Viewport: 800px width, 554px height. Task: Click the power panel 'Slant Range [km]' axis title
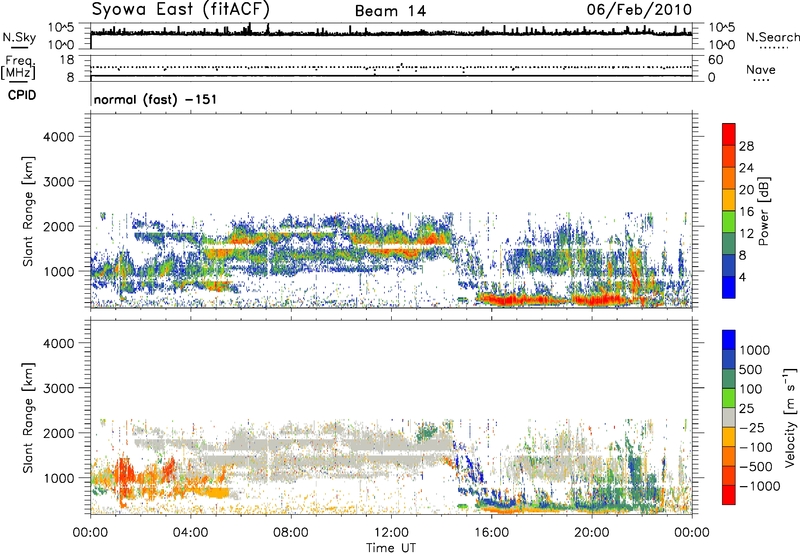[x=28, y=211]
